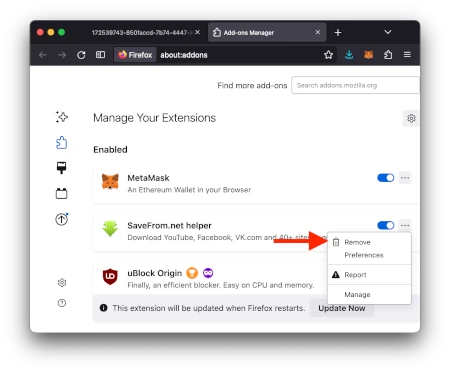
Task: Open the Recommendations sparkle icon in sidebar
Action: [x=62, y=117]
